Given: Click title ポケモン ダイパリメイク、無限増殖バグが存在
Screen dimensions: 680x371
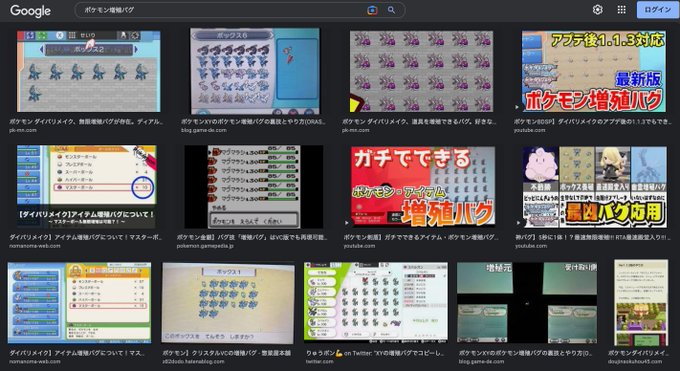Looking at the screenshot, I should (86, 122).
